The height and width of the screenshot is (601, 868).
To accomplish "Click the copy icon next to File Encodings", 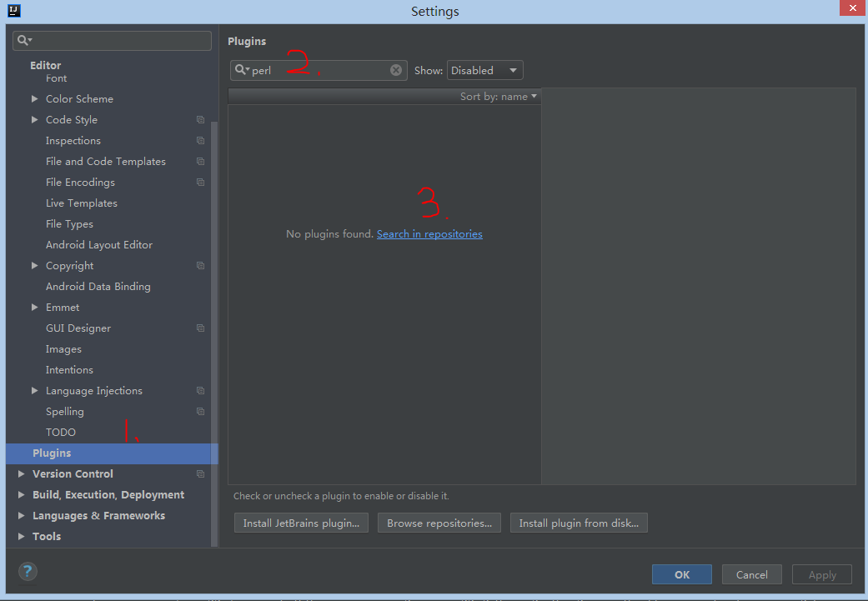I will tap(200, 182).
